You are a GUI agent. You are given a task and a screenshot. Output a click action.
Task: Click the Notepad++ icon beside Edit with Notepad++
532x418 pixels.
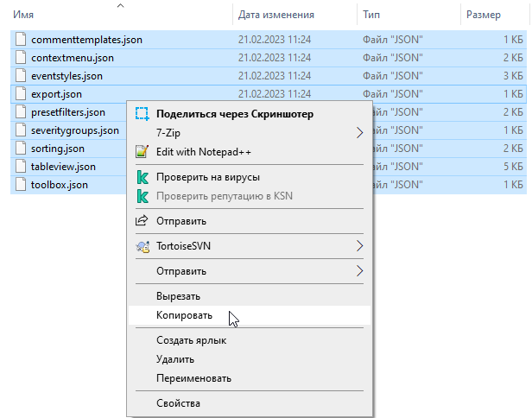tap(142, 152)
